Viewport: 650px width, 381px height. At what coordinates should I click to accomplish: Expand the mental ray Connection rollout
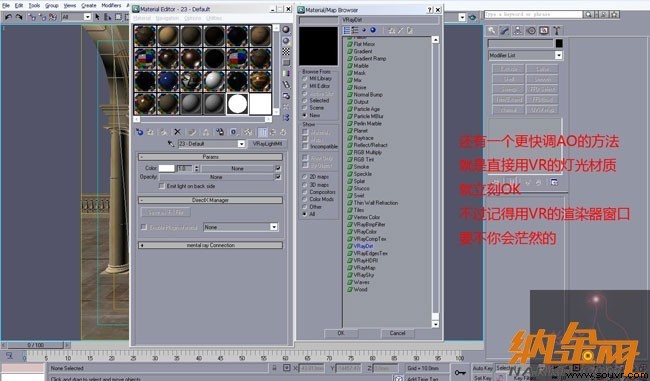(x=211, y=245)
